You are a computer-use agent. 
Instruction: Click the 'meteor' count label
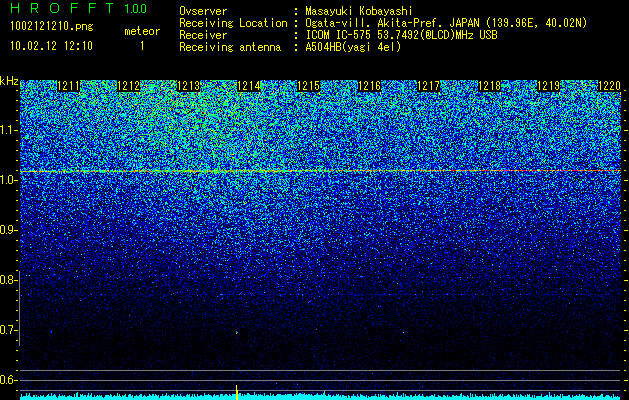[142, 31]
